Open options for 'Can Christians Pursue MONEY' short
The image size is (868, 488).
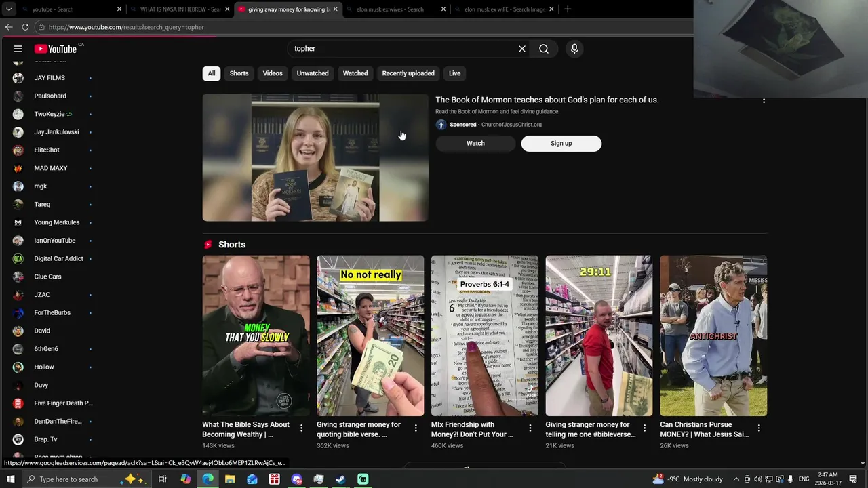coord(759,428)
